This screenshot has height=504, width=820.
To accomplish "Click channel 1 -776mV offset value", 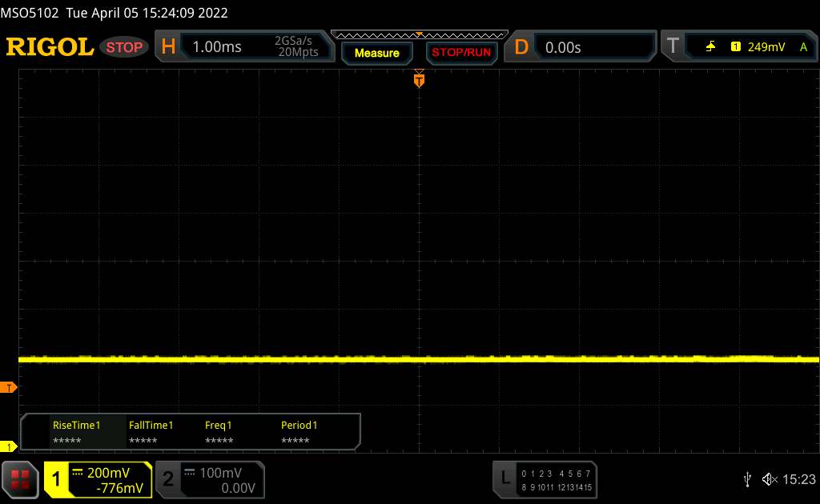I will [120, 488].
